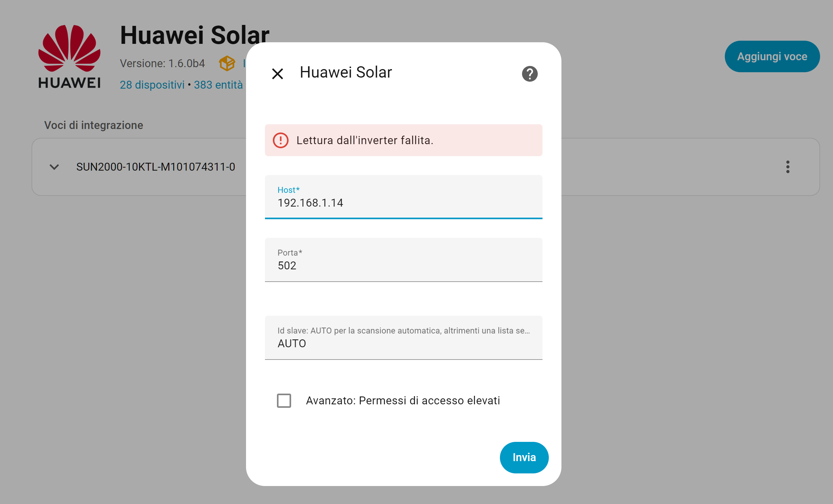Screen dimensions: 833x504
Task: Select the Id slave AUTO field
Action: pos(403,343)
